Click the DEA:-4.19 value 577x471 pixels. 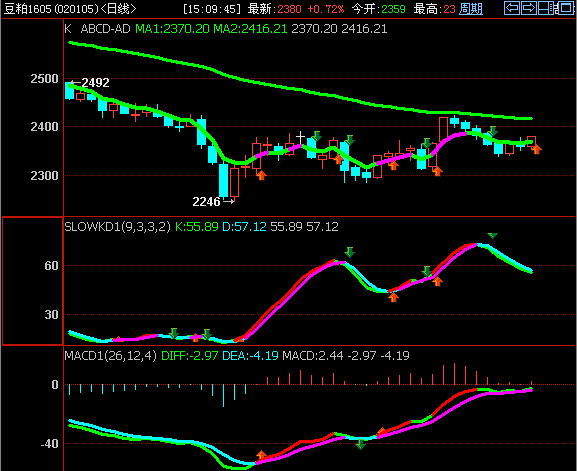coord(250,355)
